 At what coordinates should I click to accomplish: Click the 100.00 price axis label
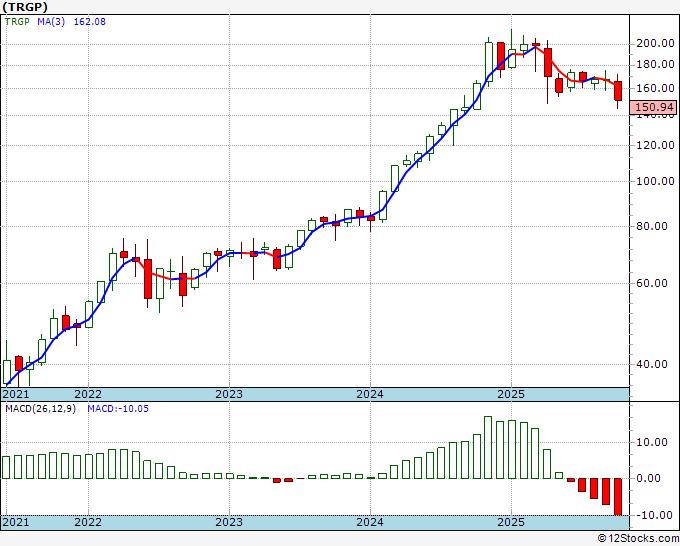tap(654, 181)
